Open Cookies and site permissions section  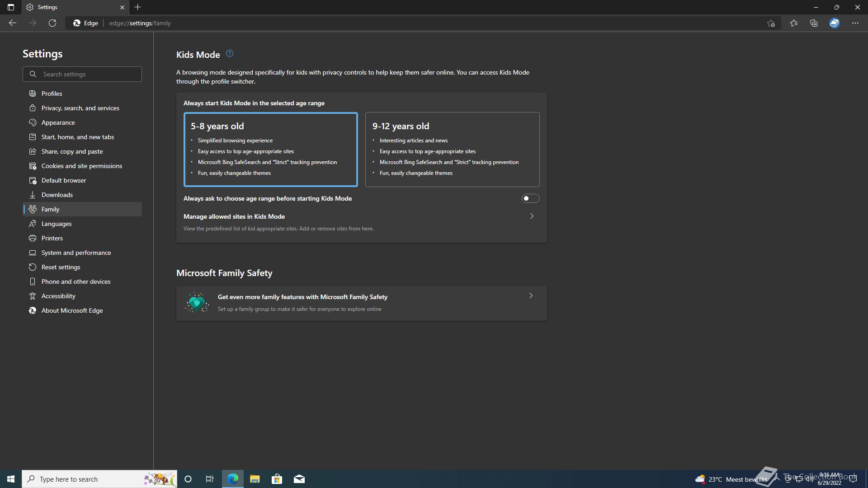click(82, 166)
